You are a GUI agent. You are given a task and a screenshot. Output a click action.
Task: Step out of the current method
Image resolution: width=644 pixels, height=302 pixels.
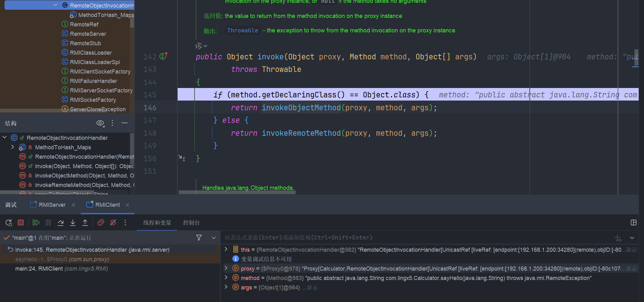[85, 223]
